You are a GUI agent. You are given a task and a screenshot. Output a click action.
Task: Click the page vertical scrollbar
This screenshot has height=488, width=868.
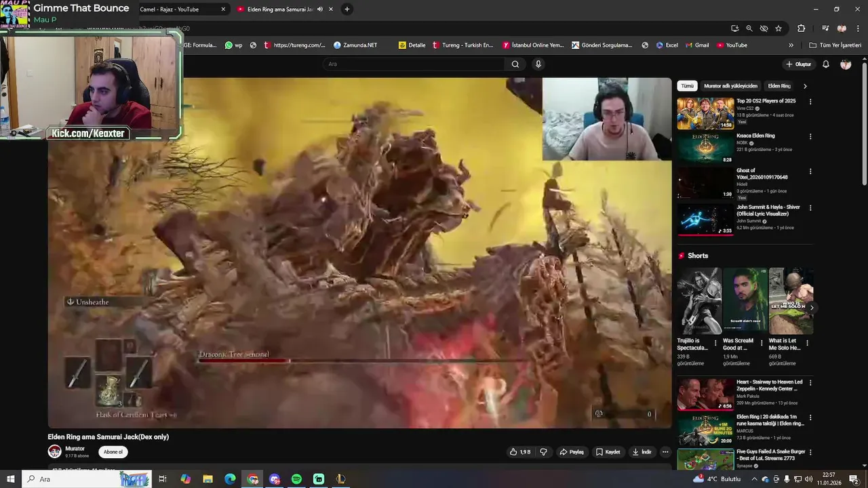[864, 123]
